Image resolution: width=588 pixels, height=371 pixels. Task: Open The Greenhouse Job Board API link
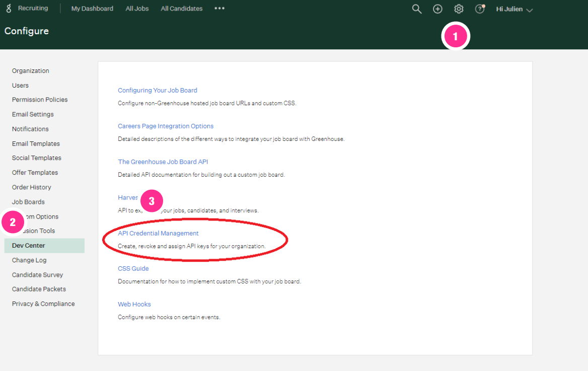(x=163, y=162)
